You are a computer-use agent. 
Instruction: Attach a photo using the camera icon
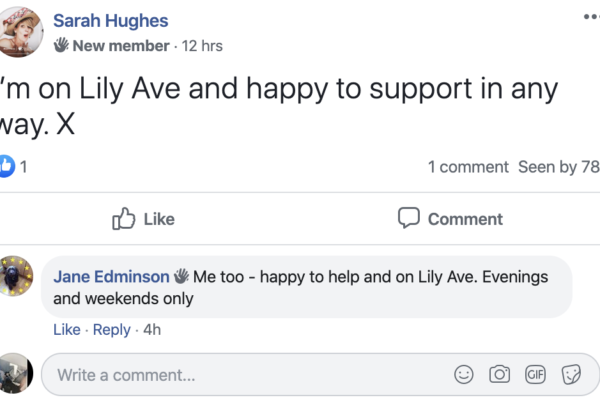499,374
